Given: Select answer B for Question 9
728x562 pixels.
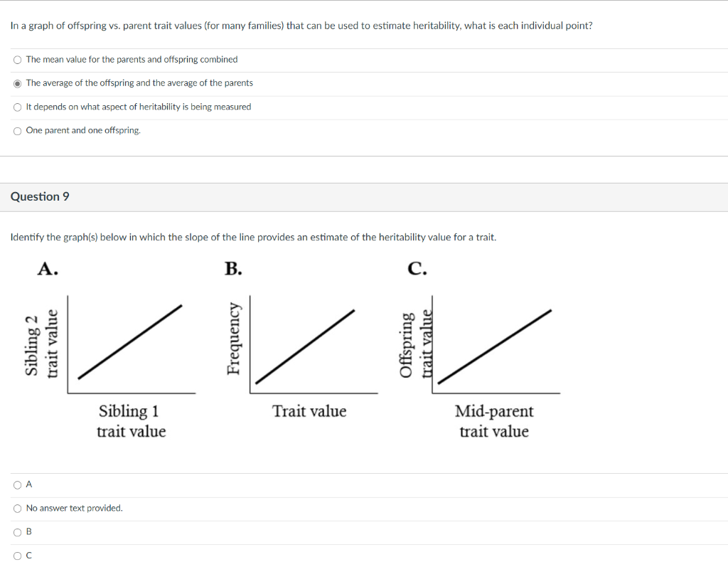Looking at the screenshot, I should tap(16, 531).
